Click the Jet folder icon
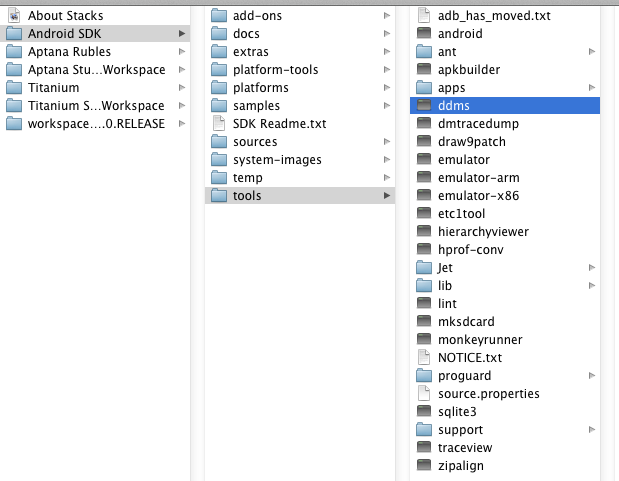619x481 pixels. tap(424, 268)
